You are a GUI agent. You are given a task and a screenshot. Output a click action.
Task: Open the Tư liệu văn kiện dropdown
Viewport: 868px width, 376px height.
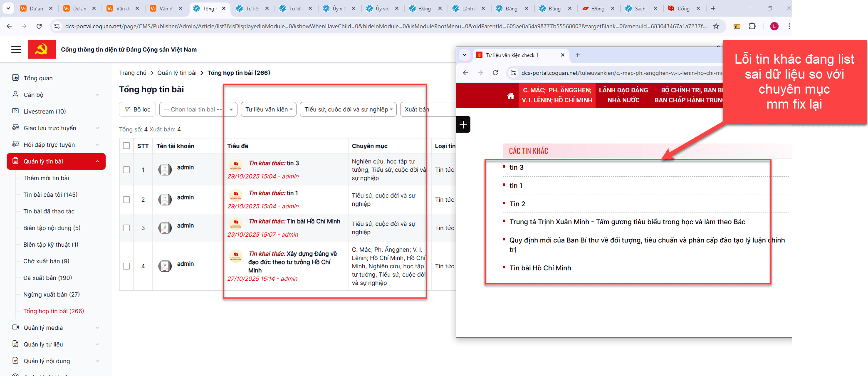(x=268, y=109)
